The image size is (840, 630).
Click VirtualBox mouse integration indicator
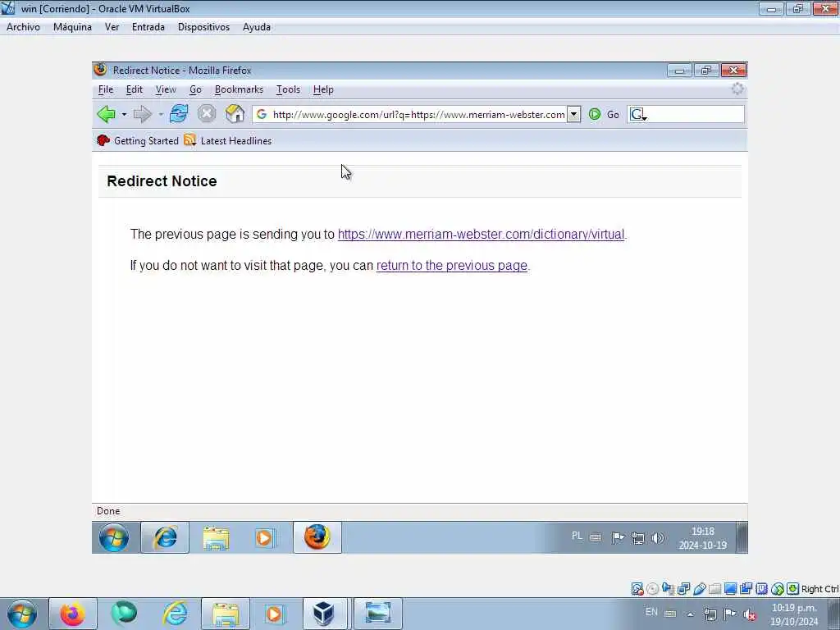pos(778,589)
